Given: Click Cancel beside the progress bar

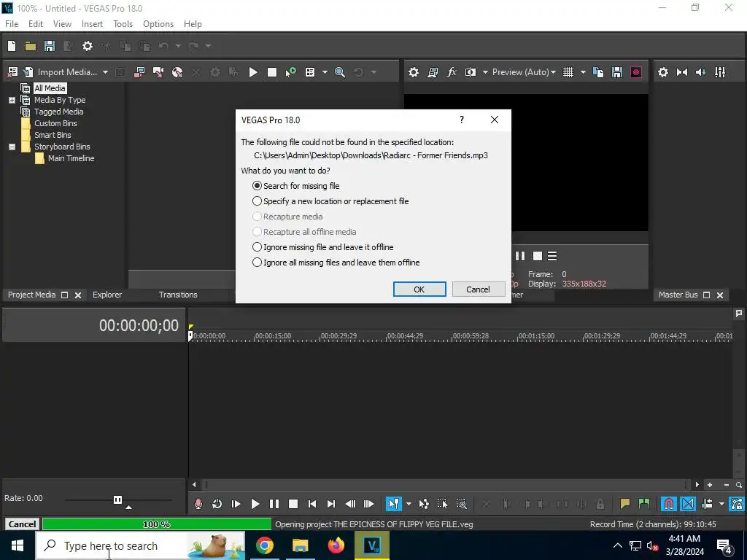Looking at the screenshot, I should pyautogui.click(x=22, y=524).
